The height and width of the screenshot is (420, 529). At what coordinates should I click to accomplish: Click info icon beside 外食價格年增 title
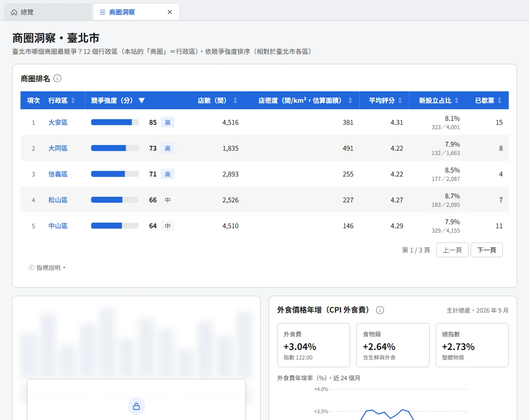click(380, 310)
